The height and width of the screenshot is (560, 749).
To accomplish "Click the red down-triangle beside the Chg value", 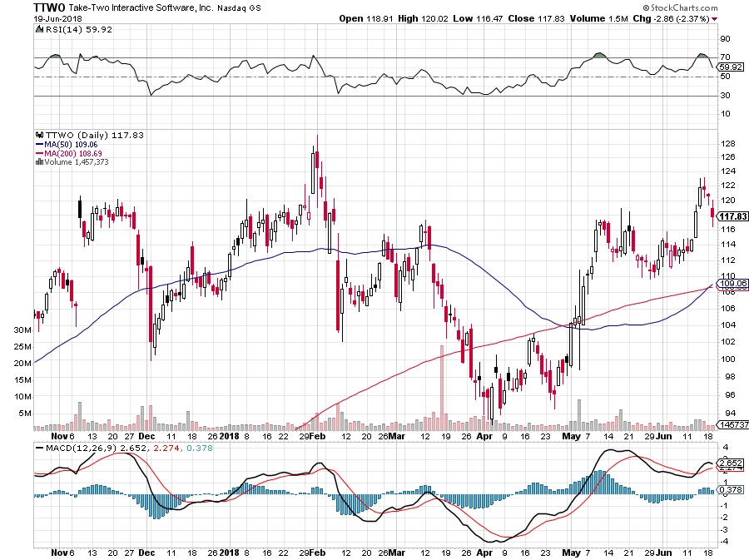I will click(715, 19).
